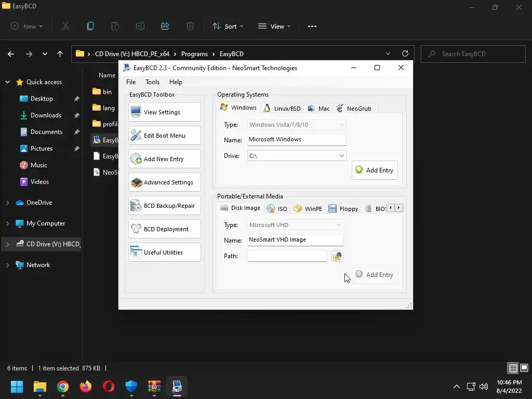Launch Opera from the taskbar

109,387
